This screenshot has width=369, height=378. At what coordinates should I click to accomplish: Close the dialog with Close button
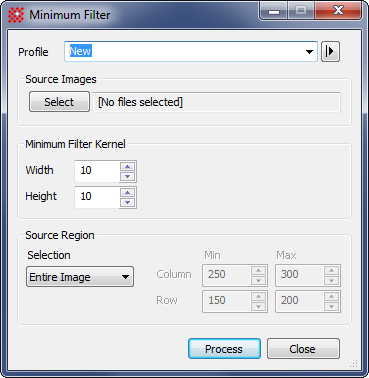pos(303,349)
